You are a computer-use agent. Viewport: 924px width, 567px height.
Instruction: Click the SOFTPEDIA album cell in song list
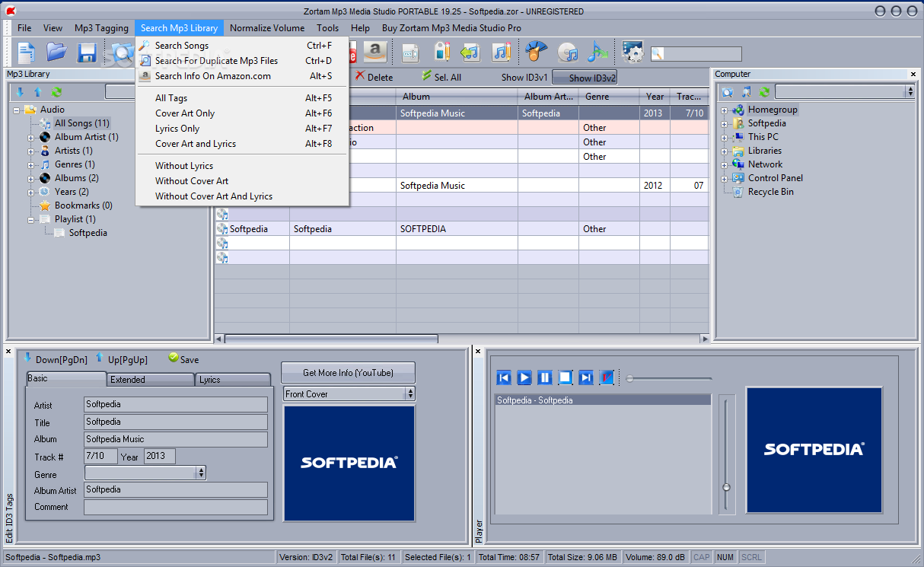coord(457,229)
